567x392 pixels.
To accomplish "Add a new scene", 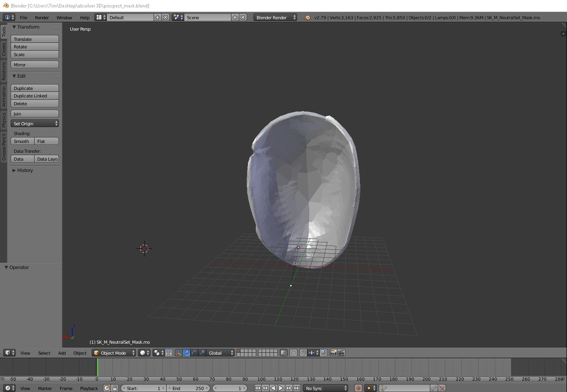I will (235, 17).
